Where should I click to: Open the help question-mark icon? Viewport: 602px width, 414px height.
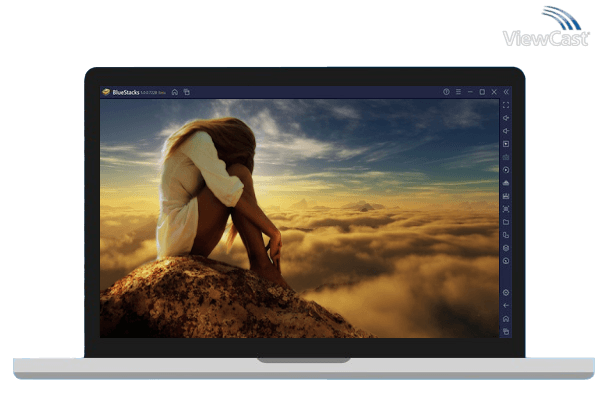[x=446, y=92]
